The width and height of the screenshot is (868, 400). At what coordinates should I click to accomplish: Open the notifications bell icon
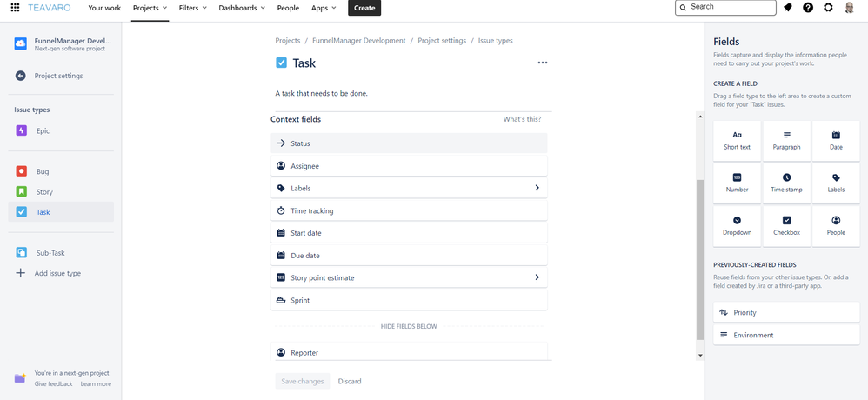(788, 8)
